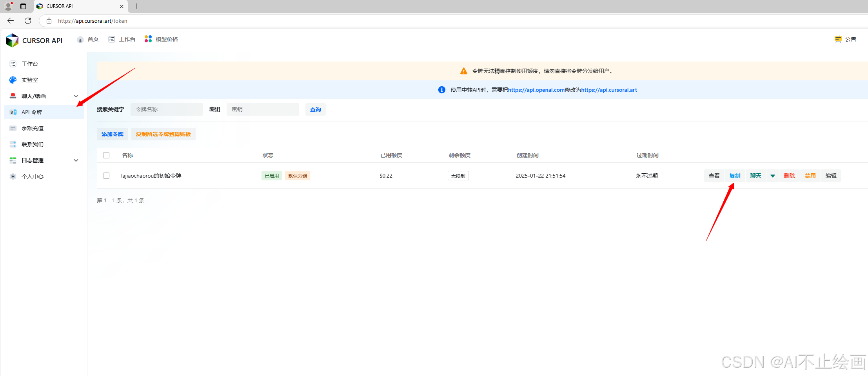Click the red 删除 button
The height and width of the screenshot is (376, 868).
pos(790,176)
